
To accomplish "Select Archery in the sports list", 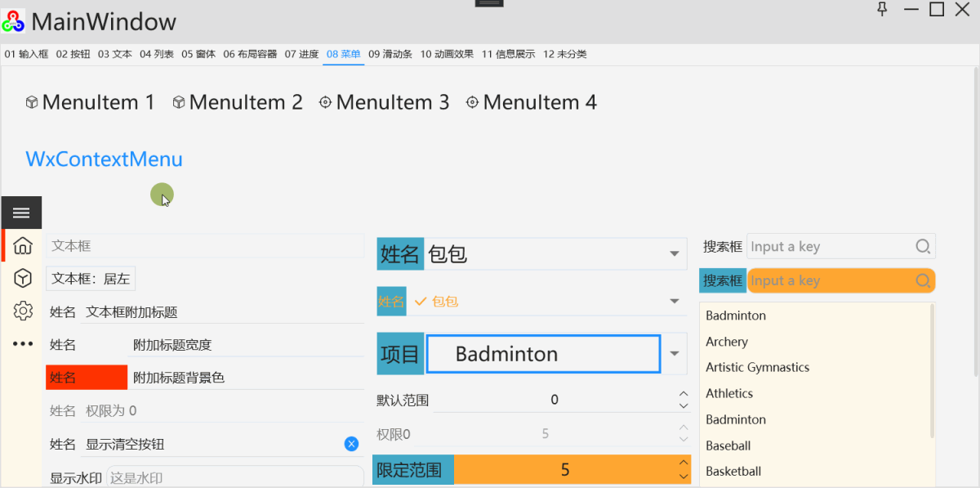I will 726,341.
